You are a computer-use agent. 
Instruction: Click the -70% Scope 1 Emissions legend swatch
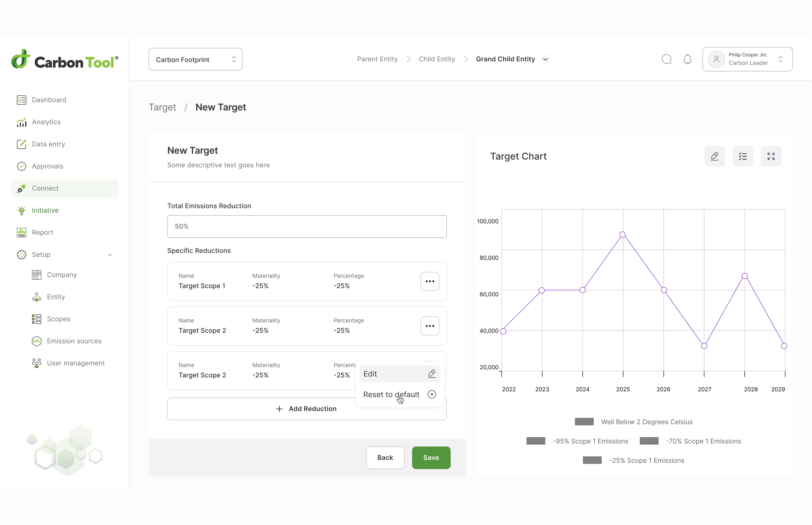coord(649,441)
